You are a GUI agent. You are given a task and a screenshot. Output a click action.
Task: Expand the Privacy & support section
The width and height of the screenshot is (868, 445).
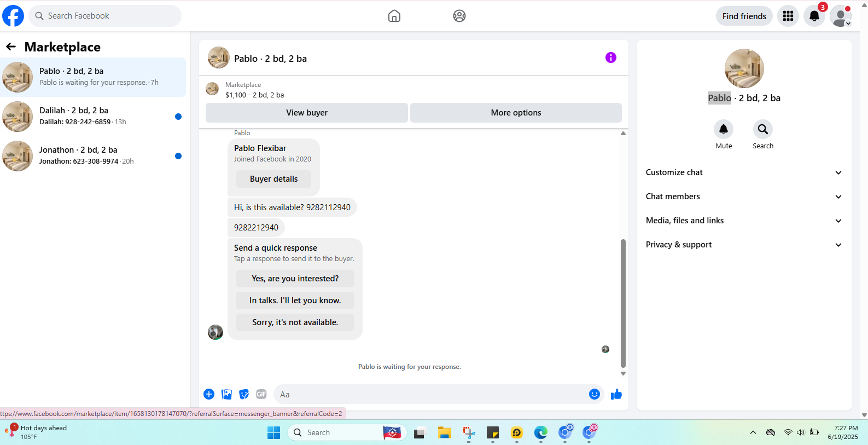pos(744,245)
